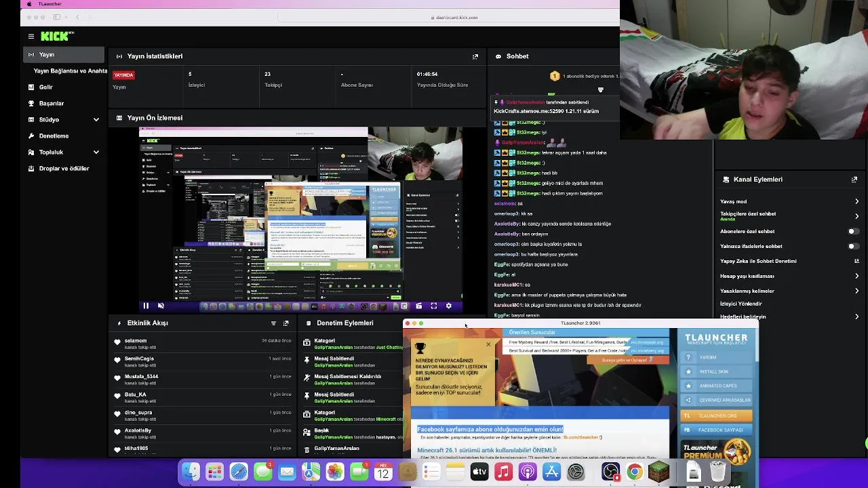The image size is (868, 488).
Task: Open YARDIM in TLauncher
Action: 717,357
